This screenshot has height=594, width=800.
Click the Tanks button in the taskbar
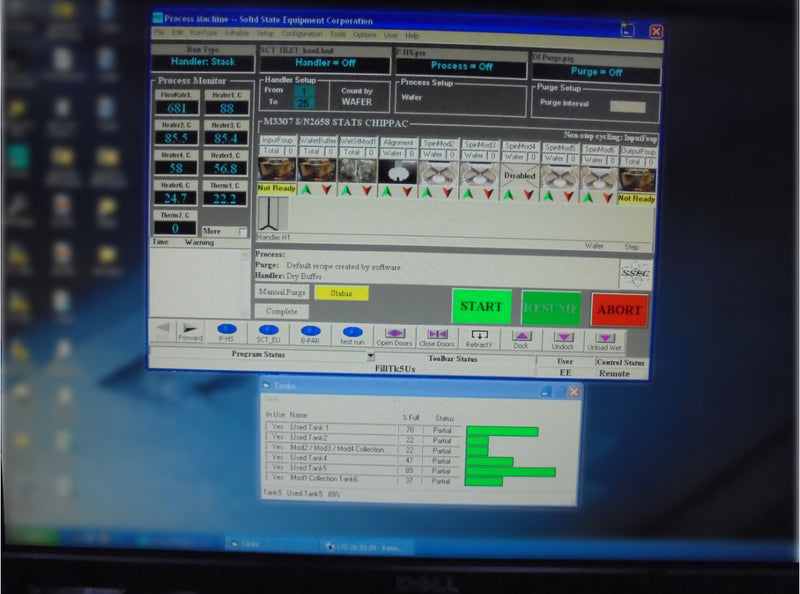pos(270,545)
